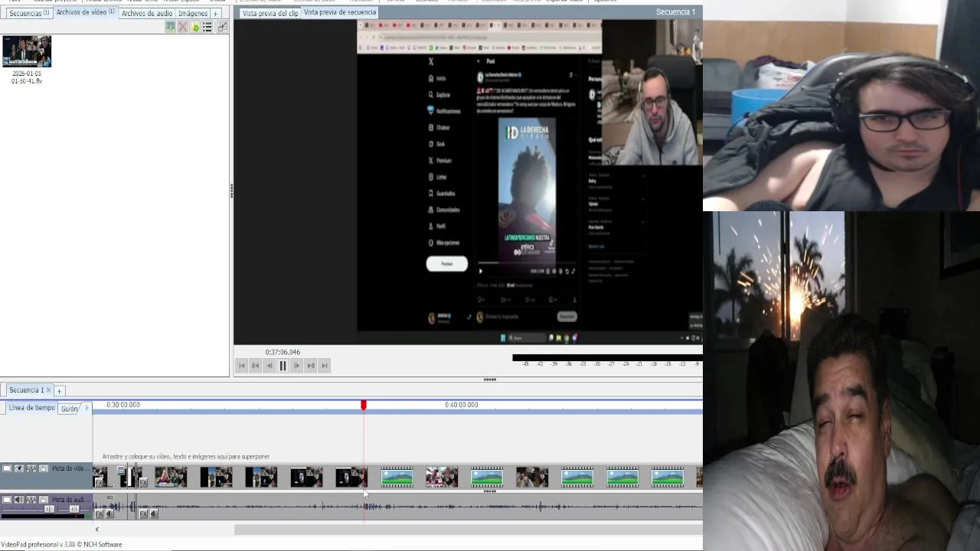
Task: Click the green add folder icon in the bin
Action: (195, 26)
